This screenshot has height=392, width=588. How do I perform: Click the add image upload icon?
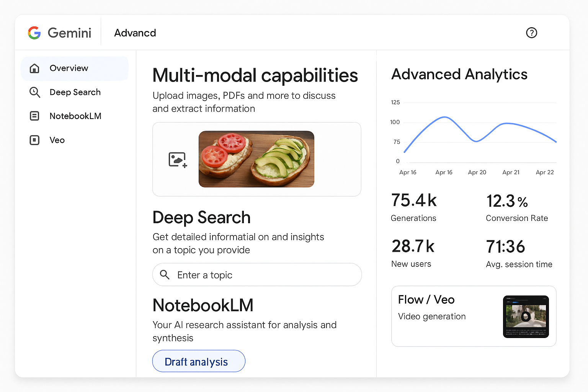[178, 160]
